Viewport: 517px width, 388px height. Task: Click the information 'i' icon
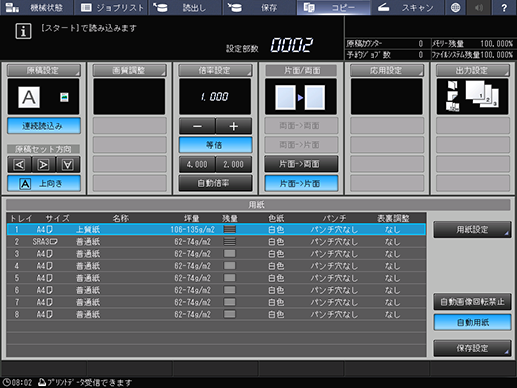click(23, 31)
